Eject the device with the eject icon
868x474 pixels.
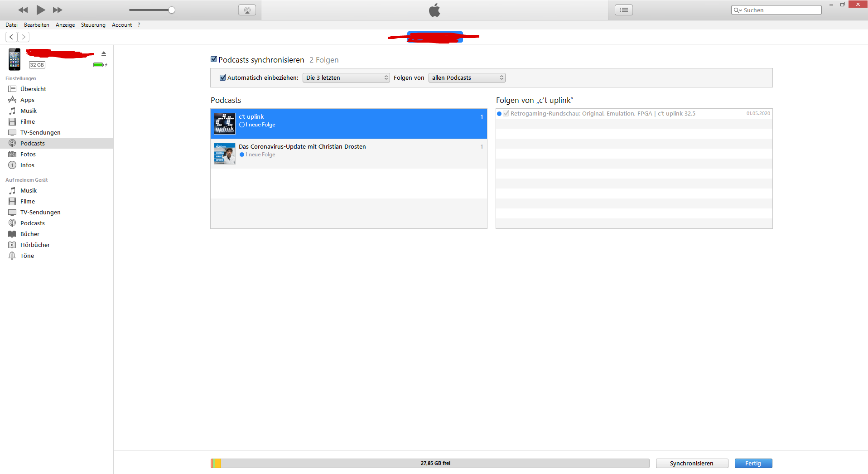[x=104, y=53]
